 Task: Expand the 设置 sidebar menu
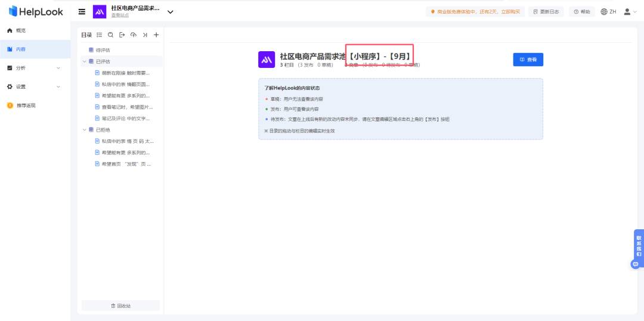point(35,87)
